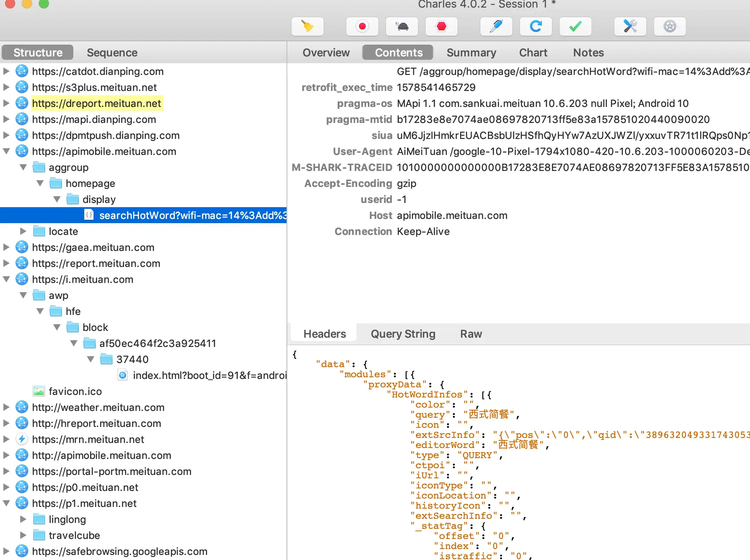Validate the response with the checkmark icon
The height and width of the screenshot is (560, 750).
[576, 27]
